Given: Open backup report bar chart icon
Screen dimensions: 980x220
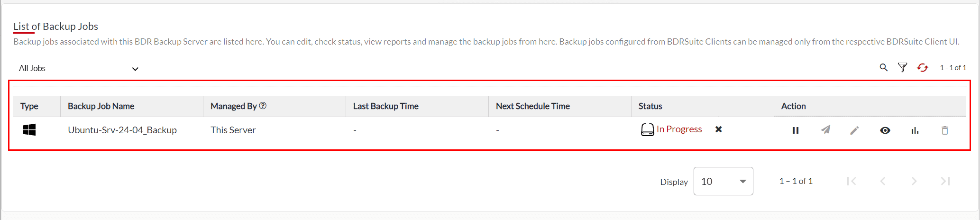Looking at the screenshot, I should pos(915,130).
